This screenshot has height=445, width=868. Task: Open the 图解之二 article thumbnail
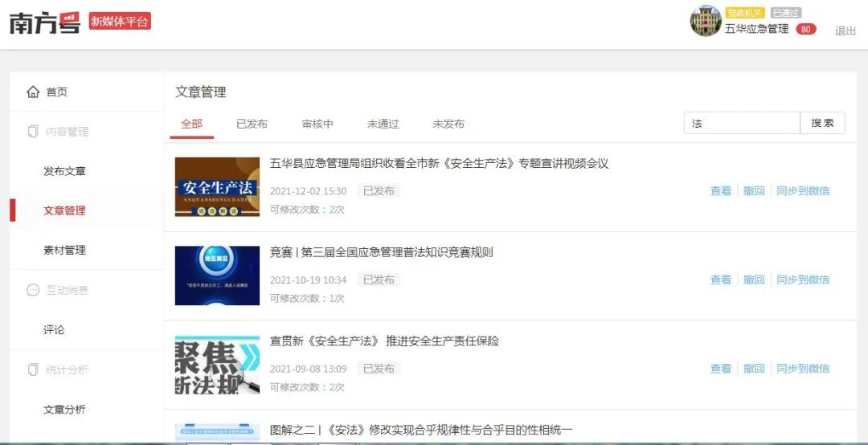click(x=217, y=432)
